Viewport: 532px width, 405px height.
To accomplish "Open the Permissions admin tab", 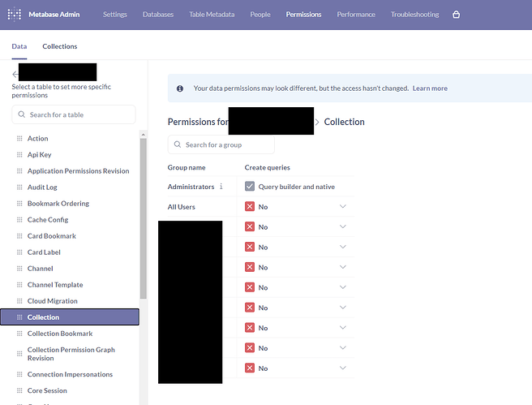I will pos(303,15).
